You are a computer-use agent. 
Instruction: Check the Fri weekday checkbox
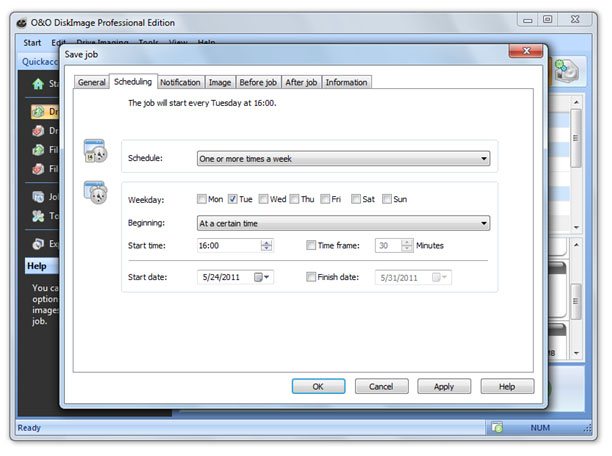(326, 199)
